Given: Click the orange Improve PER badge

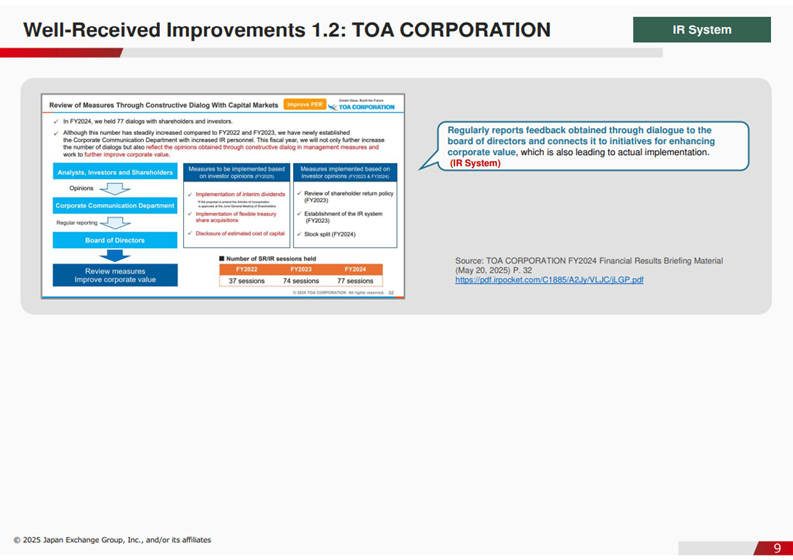Looking at the screenshot, I should click(304, 104).
